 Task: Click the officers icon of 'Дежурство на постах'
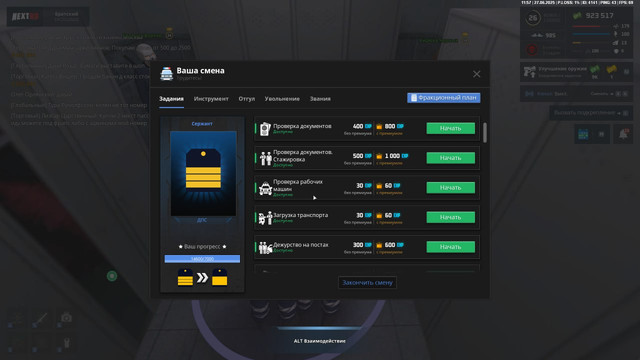pos(265,247)
